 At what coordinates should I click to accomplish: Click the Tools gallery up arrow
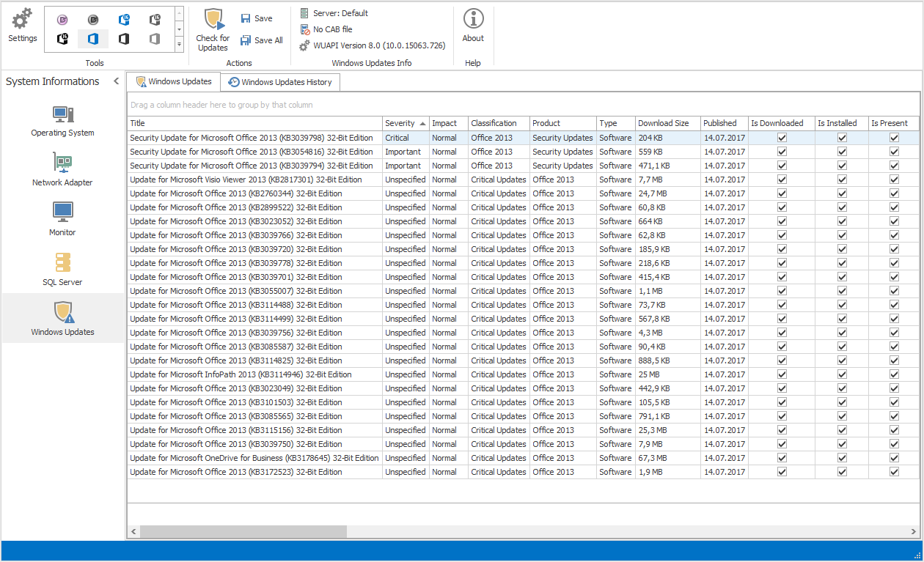point(179,15)
